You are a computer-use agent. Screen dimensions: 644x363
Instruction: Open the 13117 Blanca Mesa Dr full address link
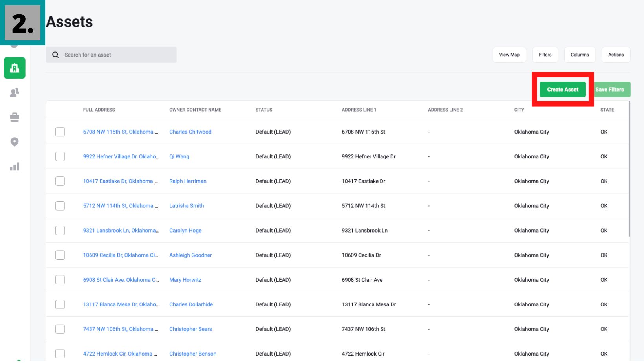tap(121, 304)
